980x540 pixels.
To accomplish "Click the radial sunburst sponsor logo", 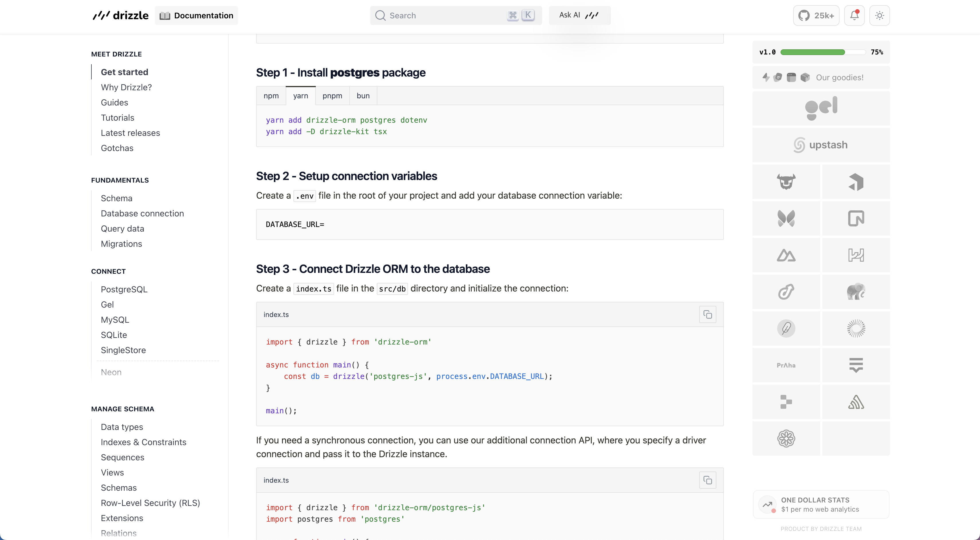I will click(856, 328).
